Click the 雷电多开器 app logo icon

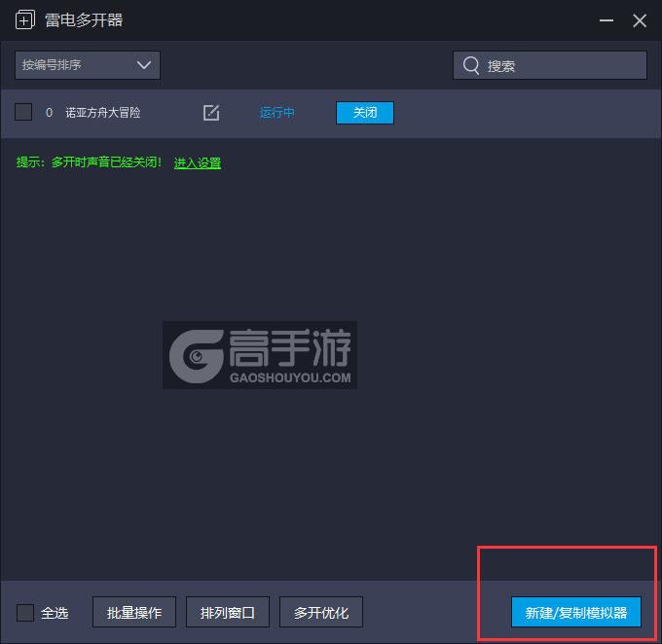[25, 19]
